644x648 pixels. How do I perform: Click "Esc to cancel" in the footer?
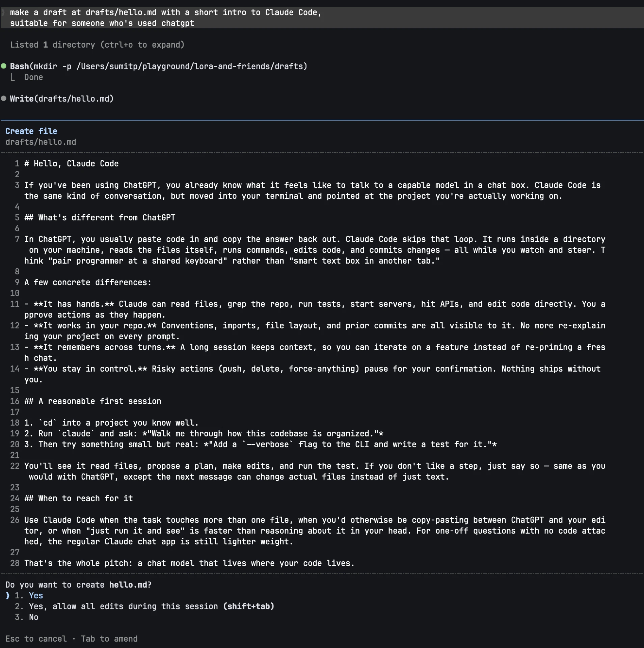point(36,639)
